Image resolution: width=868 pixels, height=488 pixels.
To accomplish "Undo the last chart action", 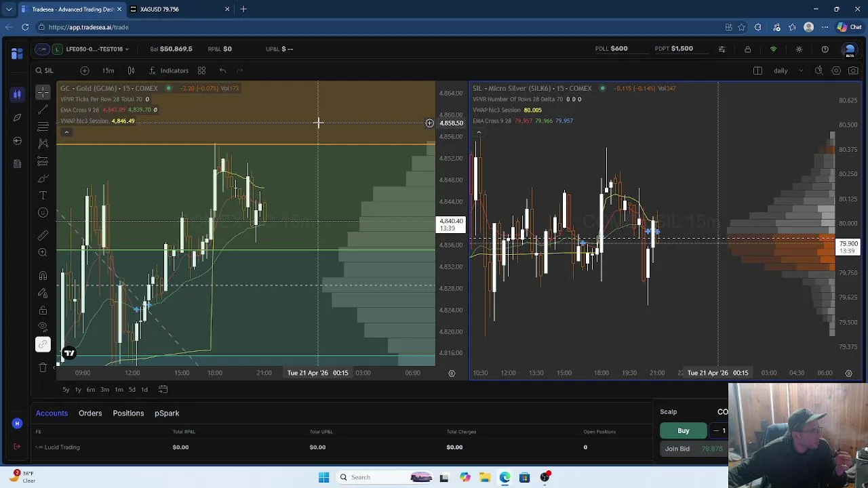I will [x=222, y=70].
